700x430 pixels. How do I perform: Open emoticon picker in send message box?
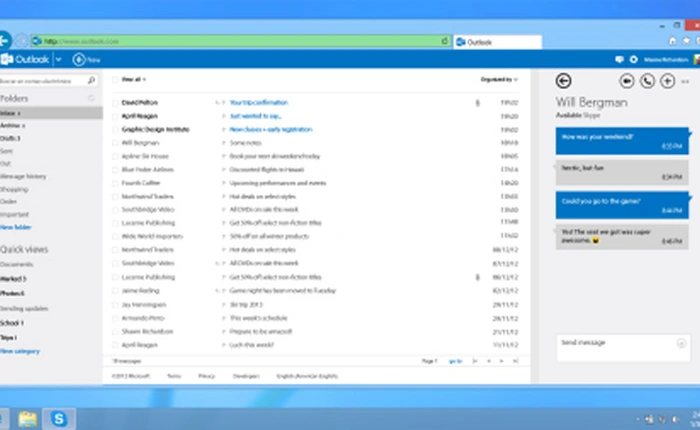pyautogui.click(x=681, y=343)
